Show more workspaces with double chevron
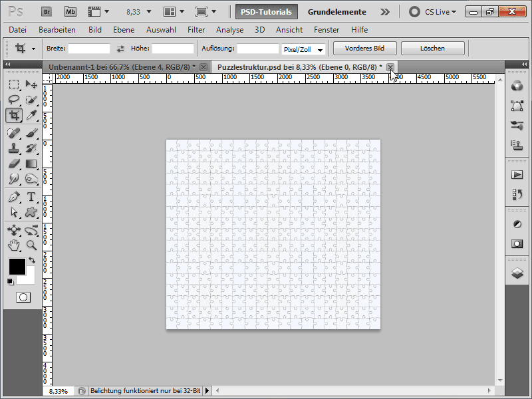 click(x=385, y=12)
